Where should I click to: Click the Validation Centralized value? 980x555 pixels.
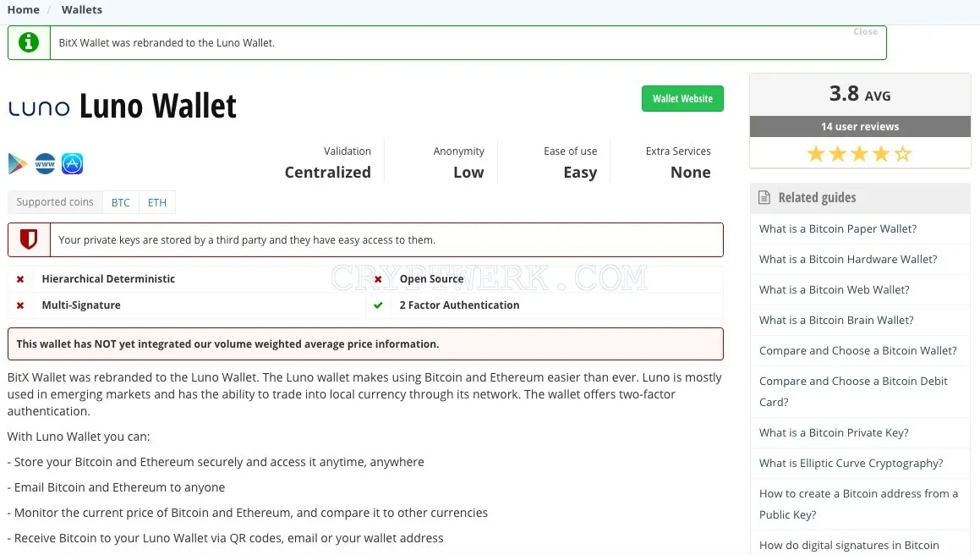[327, 172]
